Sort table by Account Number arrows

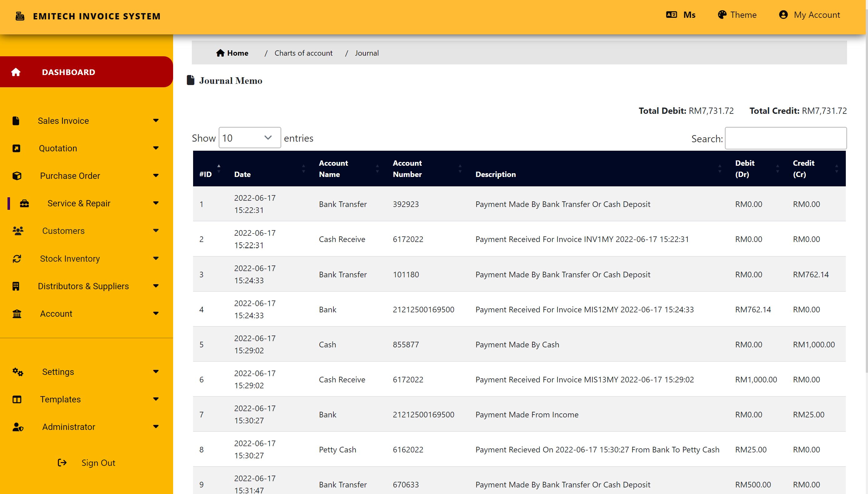[x=460, y=169]
